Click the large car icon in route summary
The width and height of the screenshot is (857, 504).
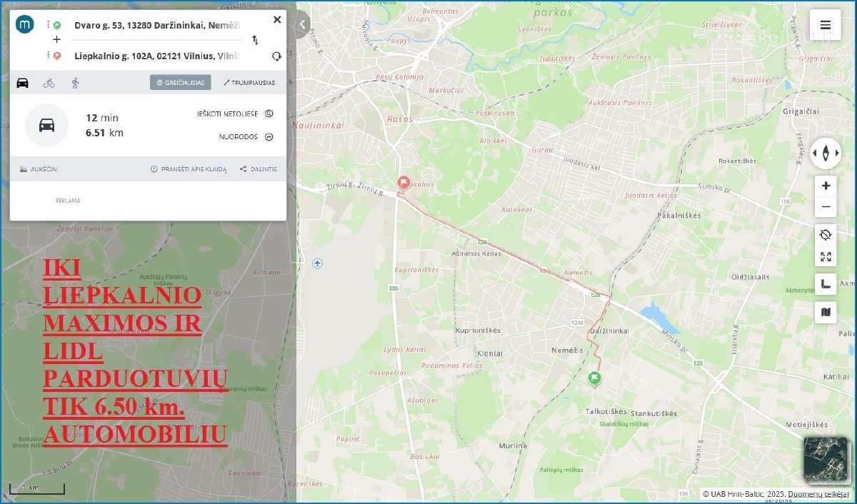(46, 125)
